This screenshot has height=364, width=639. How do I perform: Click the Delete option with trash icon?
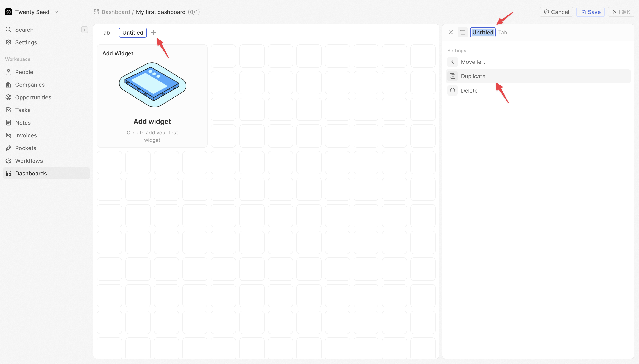tap(469, 91)
